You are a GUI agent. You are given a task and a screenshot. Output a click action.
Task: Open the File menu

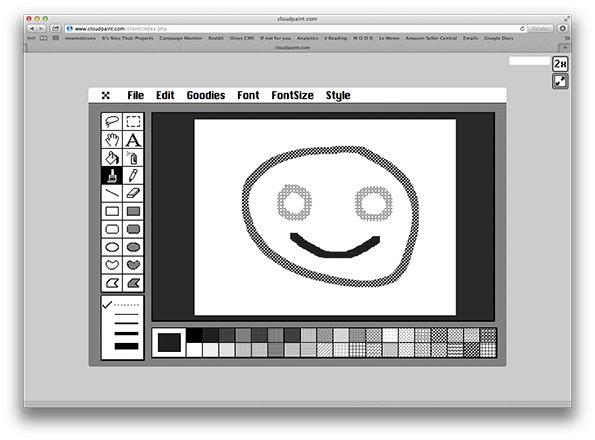click(135, 95)
